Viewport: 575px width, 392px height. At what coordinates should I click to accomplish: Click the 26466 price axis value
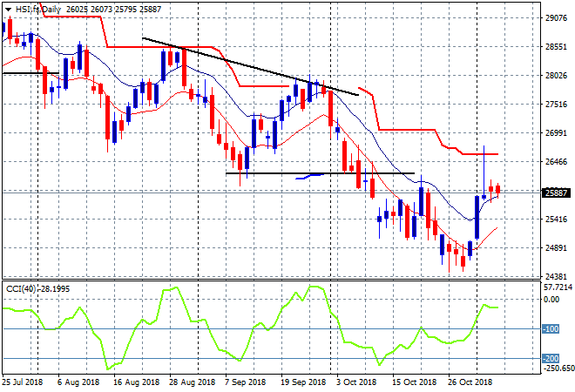557,162
